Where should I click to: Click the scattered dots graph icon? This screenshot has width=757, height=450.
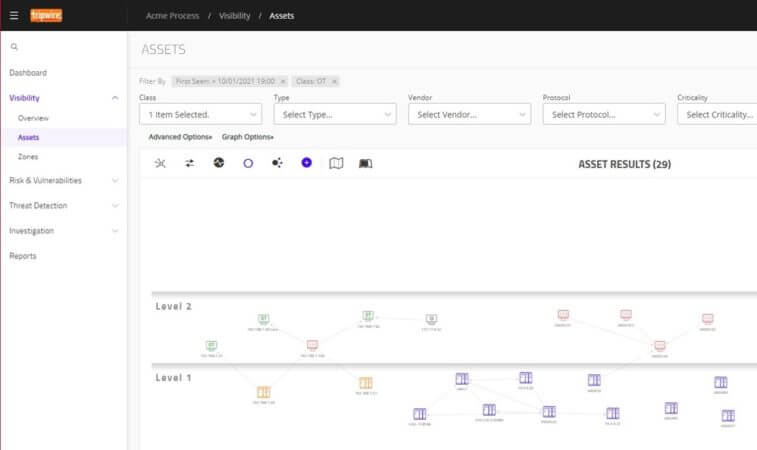[x=277, y=162]
